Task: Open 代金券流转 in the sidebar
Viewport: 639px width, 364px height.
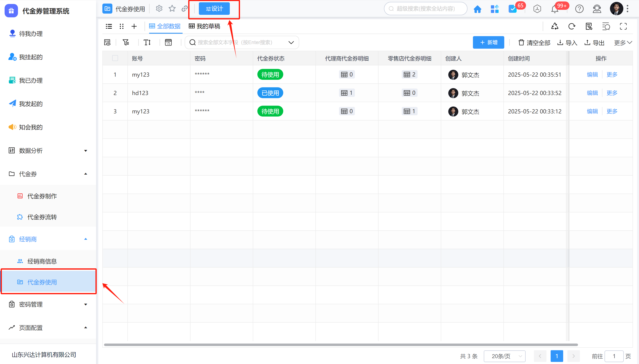Action: click(x=42, y=217)
